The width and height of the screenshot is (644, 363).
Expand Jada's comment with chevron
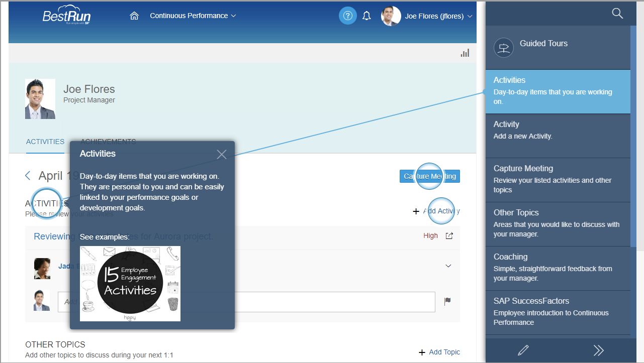pyautogui.click(x=448, y=266)
